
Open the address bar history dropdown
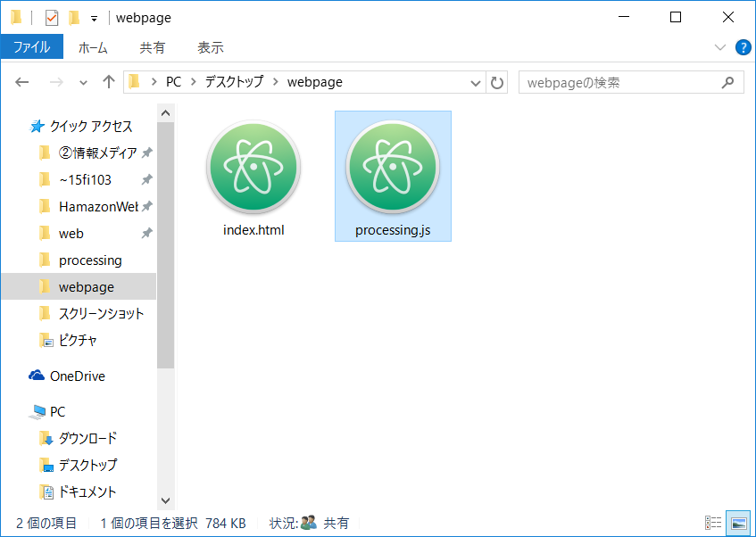(x=476, y=83)
